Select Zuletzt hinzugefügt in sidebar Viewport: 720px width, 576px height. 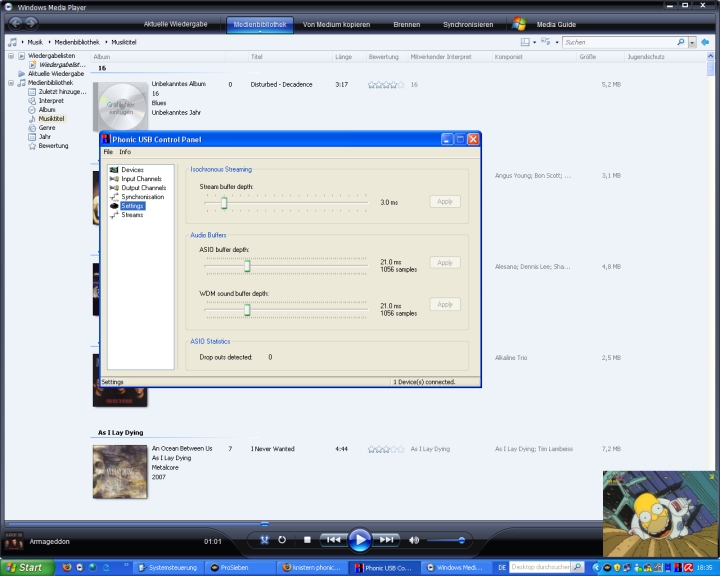(62, 91)
